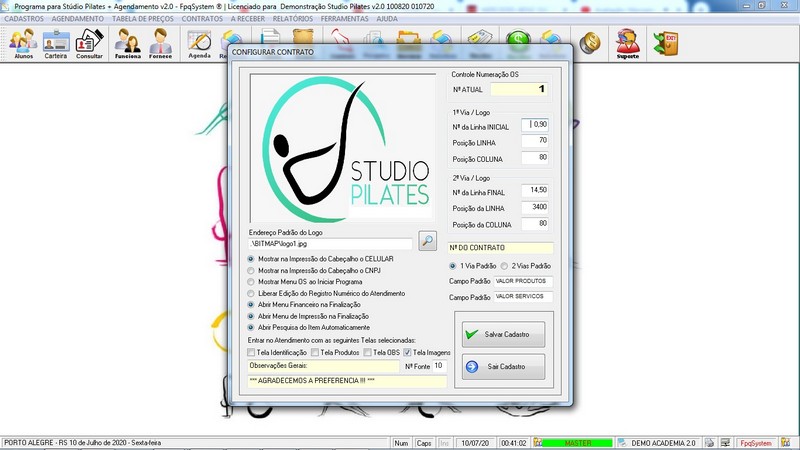
Task: Open the A RECEBER menu
Action: [x=247, y=19]
